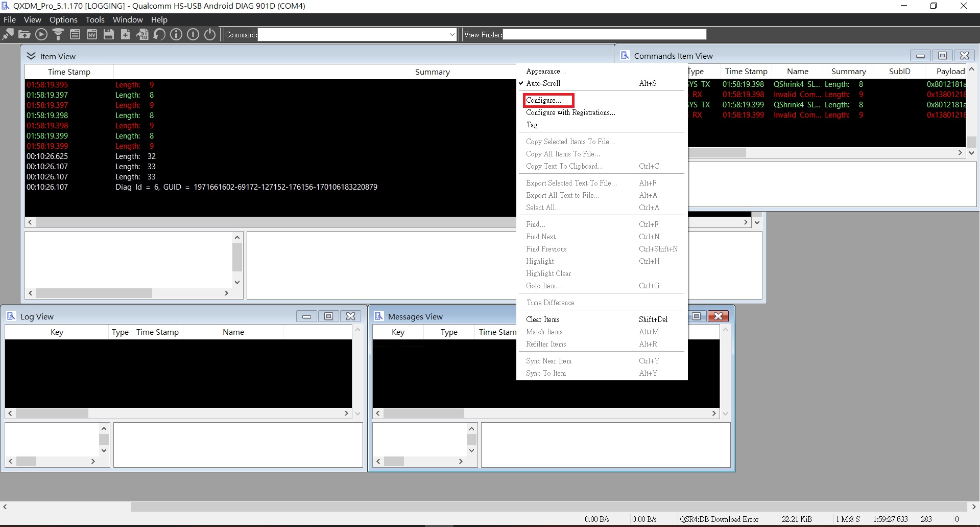Image resolution: width=980 pixels, height=527 pixels.
Task: Click the connect plug icon in toolbar
Action: pyautogui.click(x=8, y=35)
